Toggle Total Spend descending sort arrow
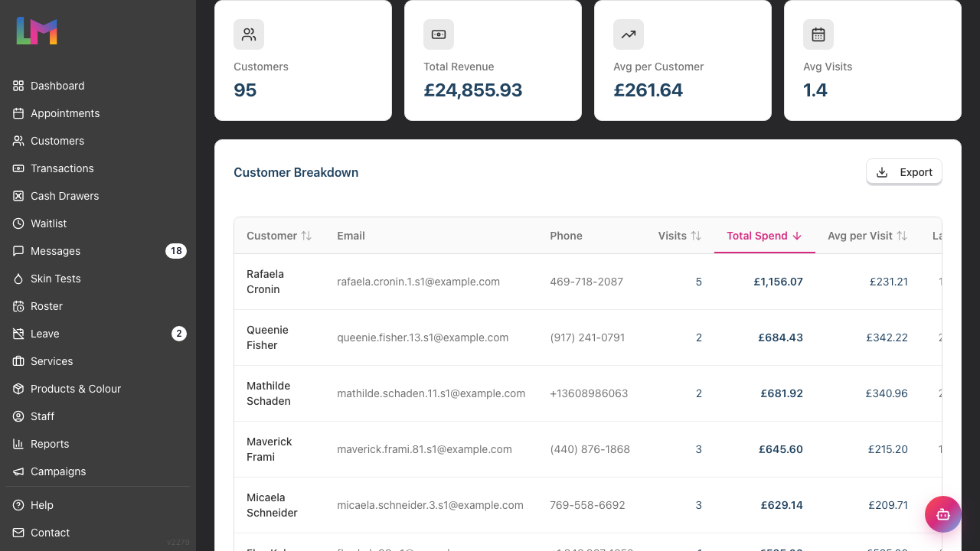 point(797,236)
